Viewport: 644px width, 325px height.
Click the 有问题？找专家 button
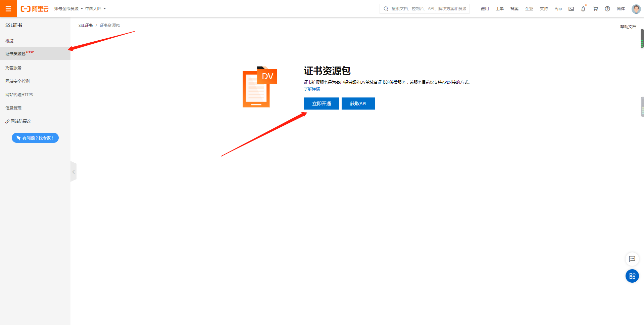[35, 138]
